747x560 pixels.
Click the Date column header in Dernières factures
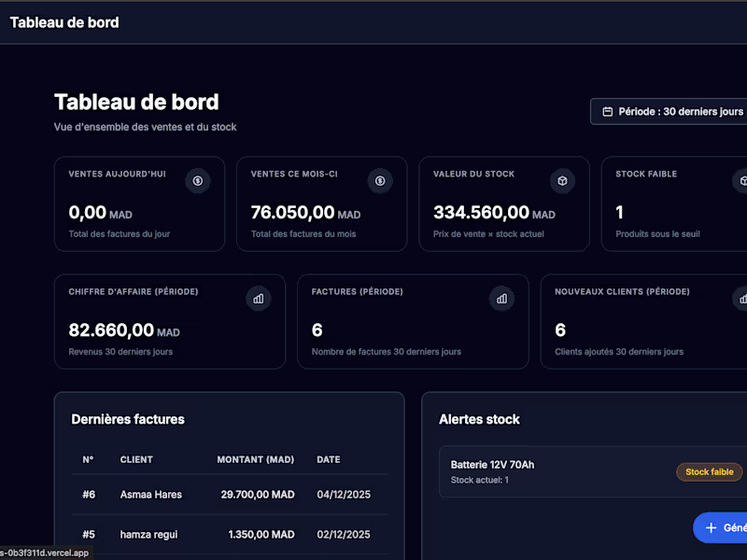click(328, 459)
